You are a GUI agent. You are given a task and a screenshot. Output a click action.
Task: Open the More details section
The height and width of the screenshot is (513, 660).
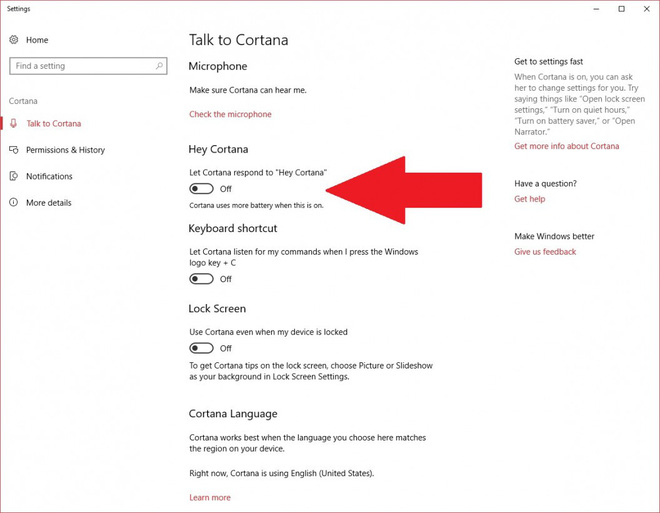point(48,202)
